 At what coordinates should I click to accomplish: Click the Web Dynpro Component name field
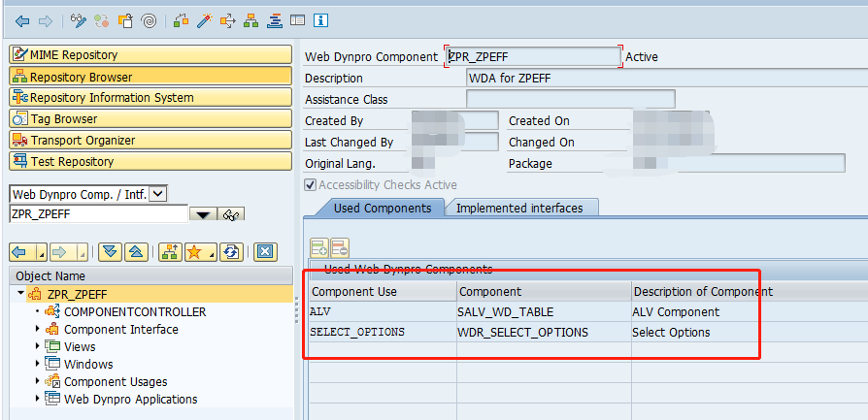(534, 56)
